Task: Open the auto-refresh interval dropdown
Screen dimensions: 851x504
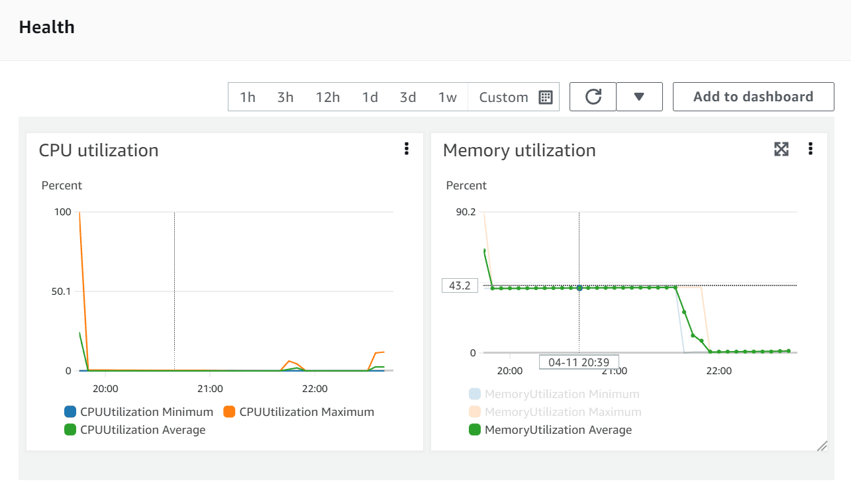Action: (639, 97)
